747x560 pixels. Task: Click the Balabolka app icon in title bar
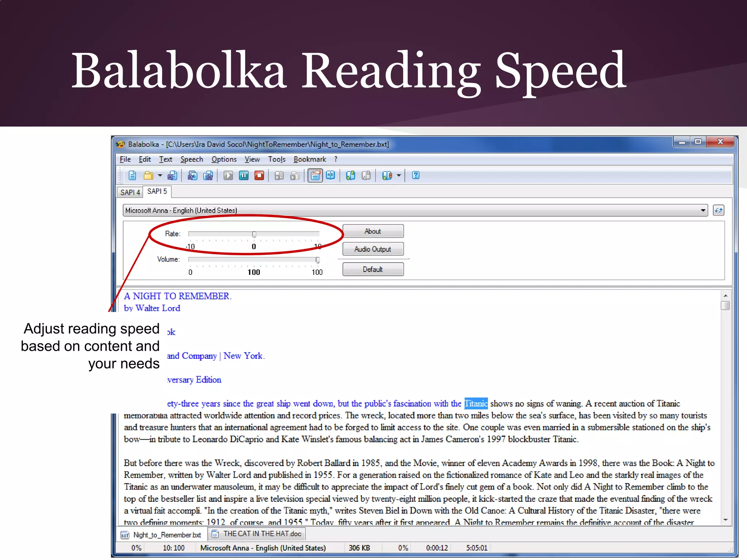(120, 144)
